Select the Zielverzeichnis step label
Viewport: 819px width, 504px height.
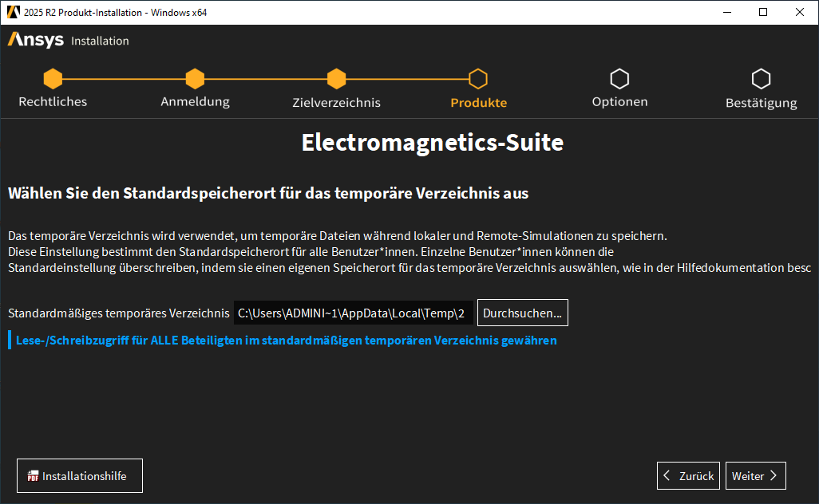(x=336, y=102)
